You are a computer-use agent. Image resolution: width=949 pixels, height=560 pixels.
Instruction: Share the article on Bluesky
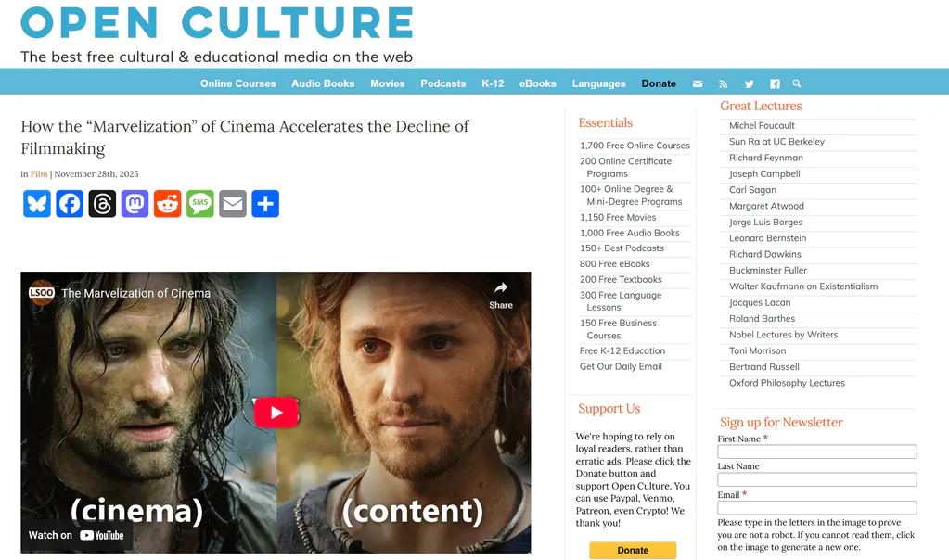click(x=37, y=204)
